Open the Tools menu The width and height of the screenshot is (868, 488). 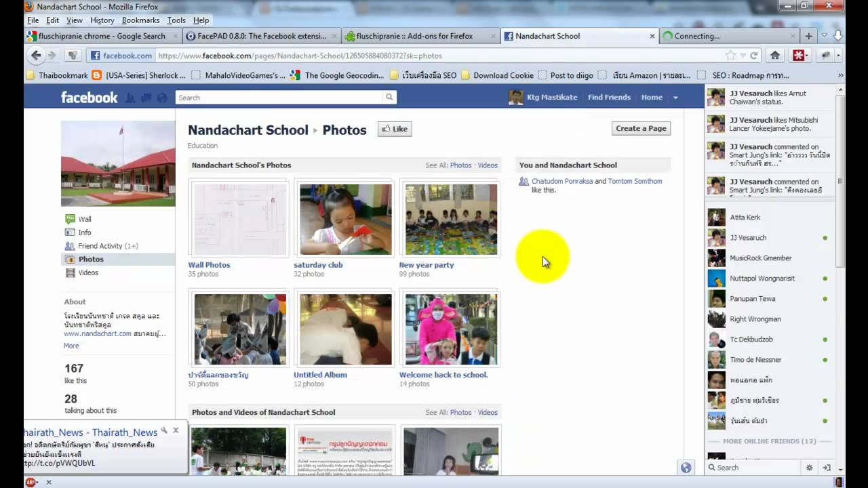click(176, 20)
